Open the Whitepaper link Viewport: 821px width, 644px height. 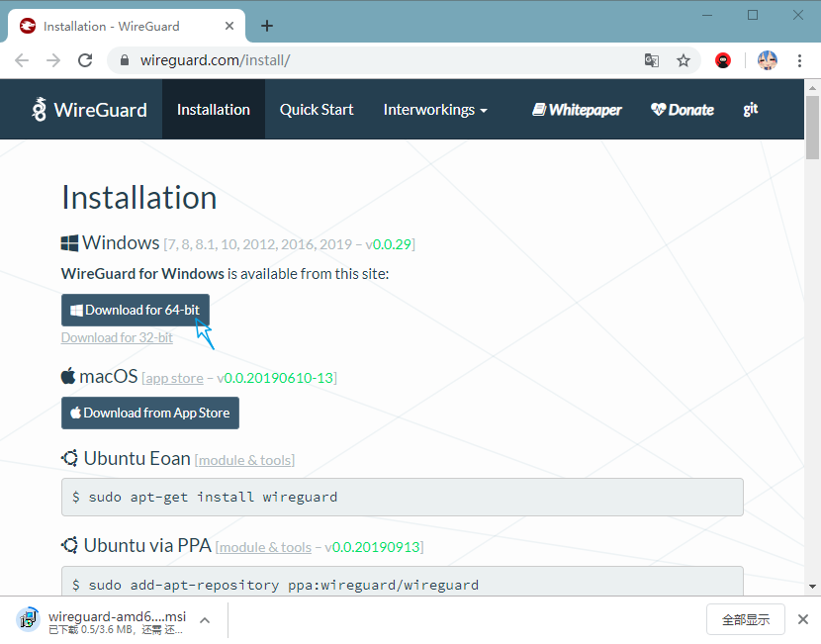(577, 110)
